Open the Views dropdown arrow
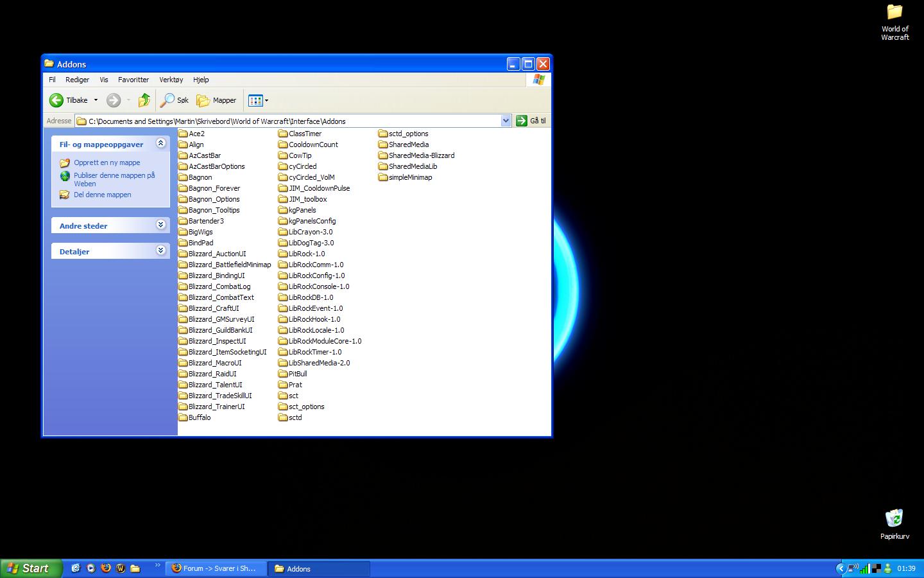Image resolution: width=924 pixels, height=578 pixels. tap(266, 100)
